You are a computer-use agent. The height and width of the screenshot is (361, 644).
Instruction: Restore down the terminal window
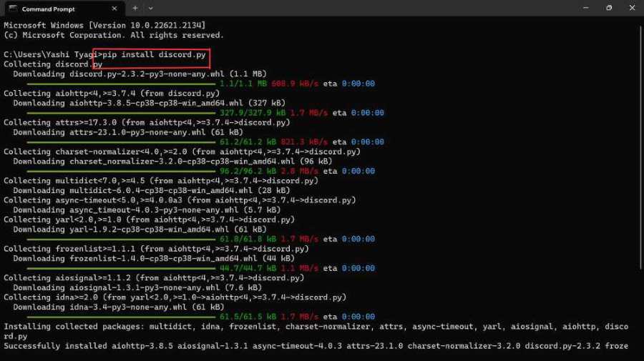click(609, 8)
